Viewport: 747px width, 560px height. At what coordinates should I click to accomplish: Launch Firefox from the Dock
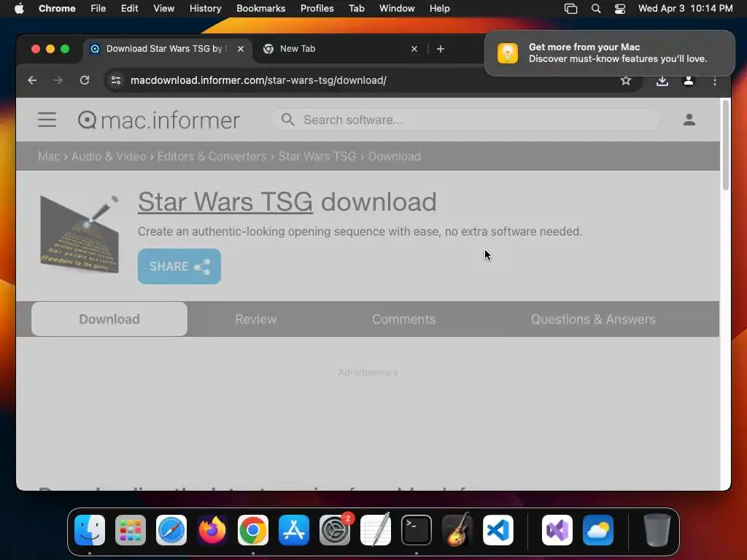tap(212, 530)
